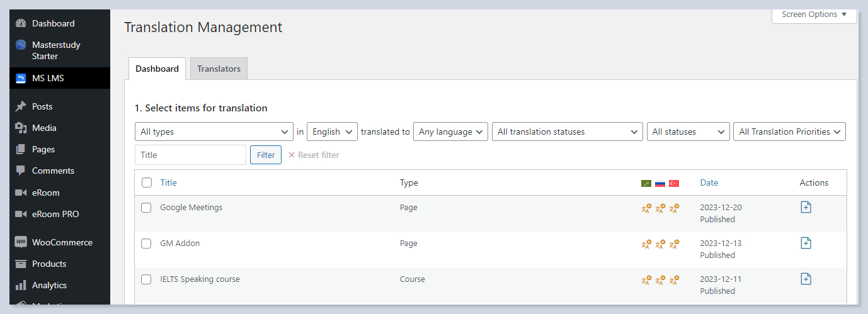Expand the Screen Options panel
Viewport: 868px width, 314px height.
click(814, 14)
